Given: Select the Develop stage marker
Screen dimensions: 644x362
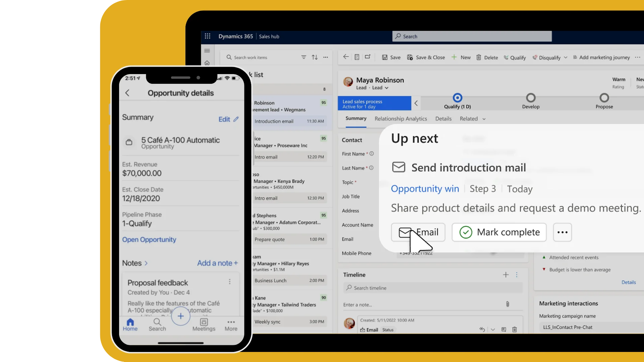Looking at the screenshot, I should point(531,98).
